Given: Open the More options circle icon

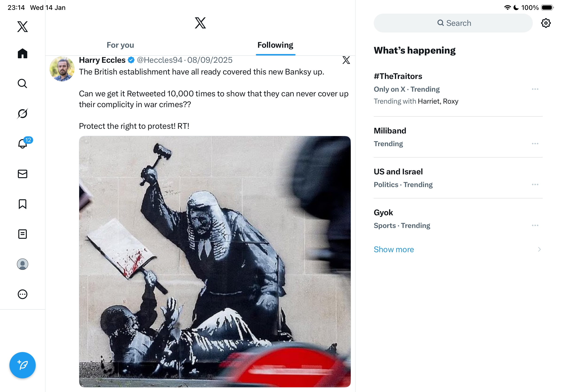Looking at the screenshot, I should click(23, 294).
